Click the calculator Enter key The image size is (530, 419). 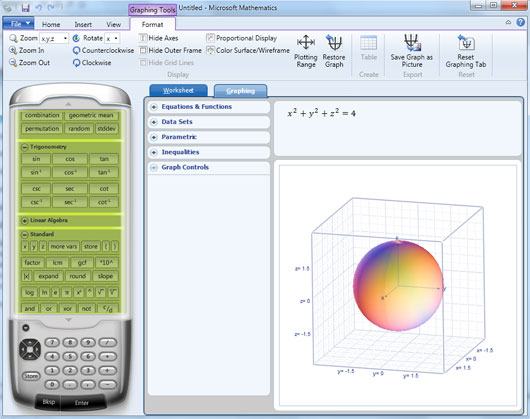(82, 402)
